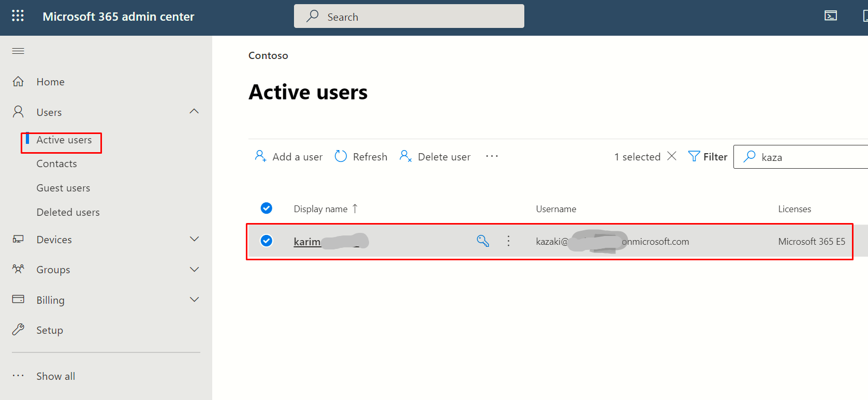Viewport: 868px width, 400px height.
Task: Open Billing navigation item
Action: point(50,300)
